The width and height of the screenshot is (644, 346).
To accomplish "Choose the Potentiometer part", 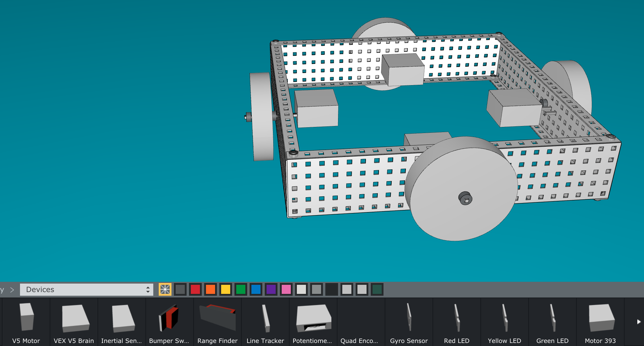I will [x=313, y=322].
